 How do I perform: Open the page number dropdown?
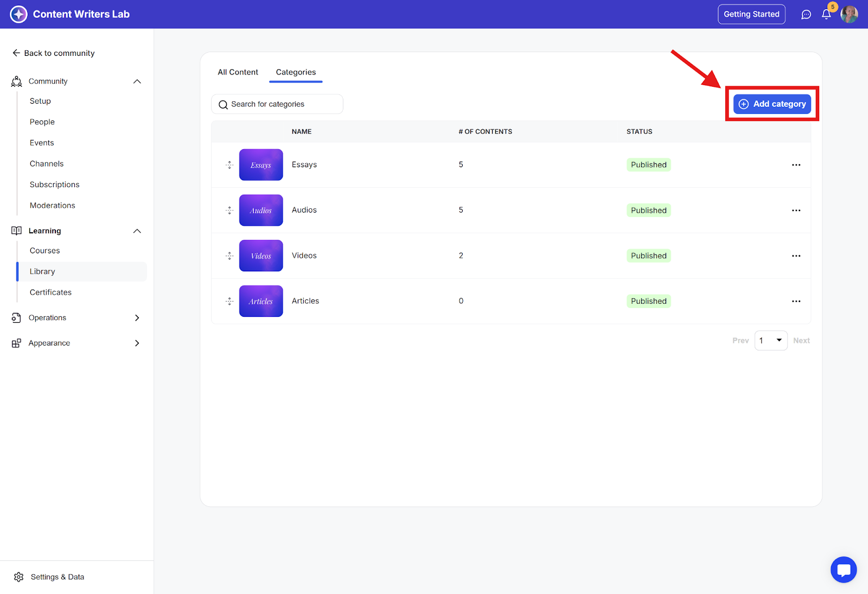771,341
